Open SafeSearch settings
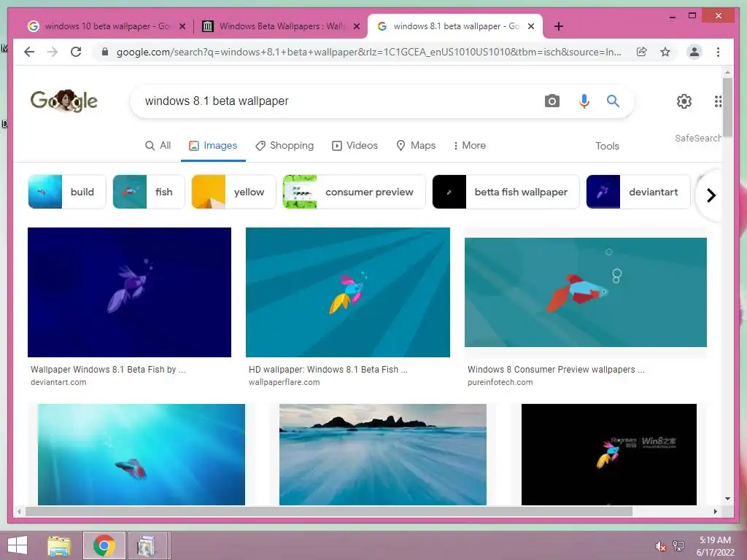Viewport: 747px width, 560px height. (698, 138)
